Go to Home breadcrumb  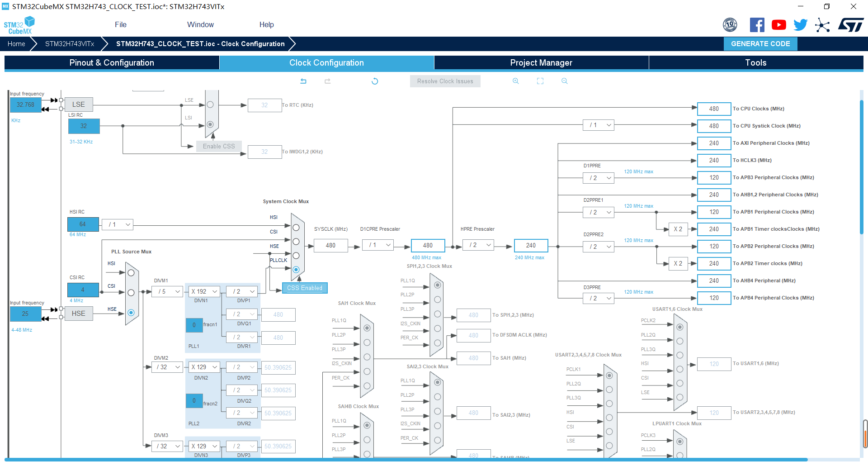click(16, 44)
